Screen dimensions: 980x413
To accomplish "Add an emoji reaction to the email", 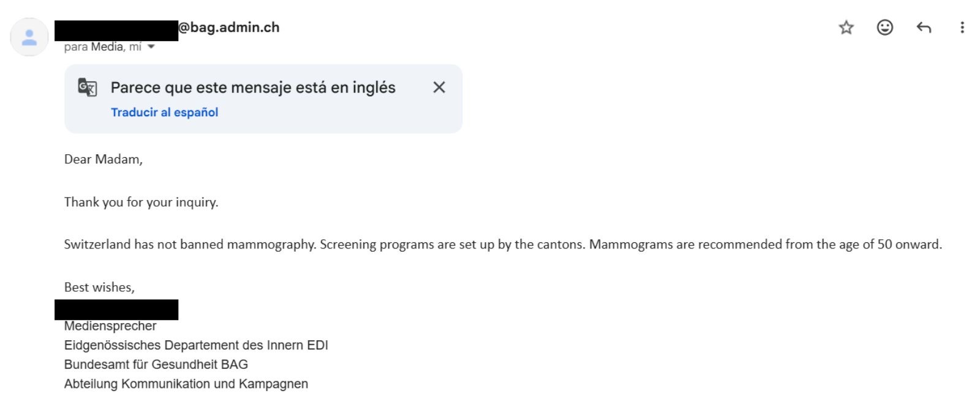I will click(x=884, y=28).
